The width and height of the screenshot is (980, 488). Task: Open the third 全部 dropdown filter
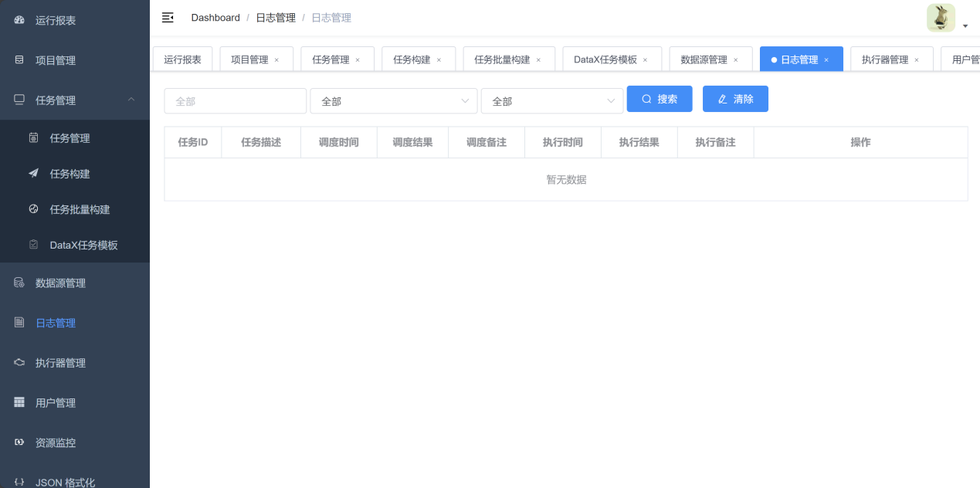(551, 101)
